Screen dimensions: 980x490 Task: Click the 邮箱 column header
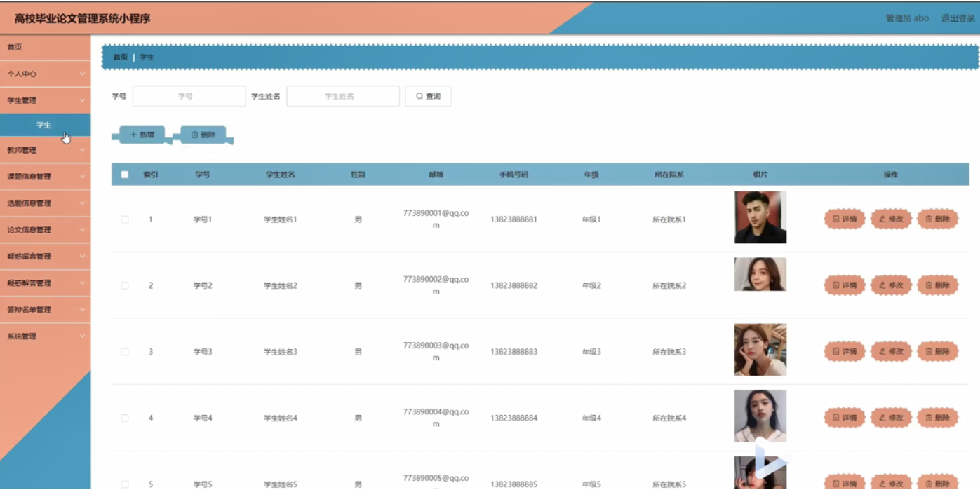click(436, 175)
